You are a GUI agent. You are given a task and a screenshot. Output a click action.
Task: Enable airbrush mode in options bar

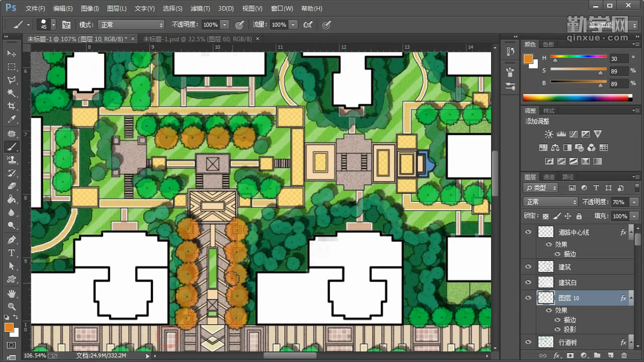tap(308, 25)
